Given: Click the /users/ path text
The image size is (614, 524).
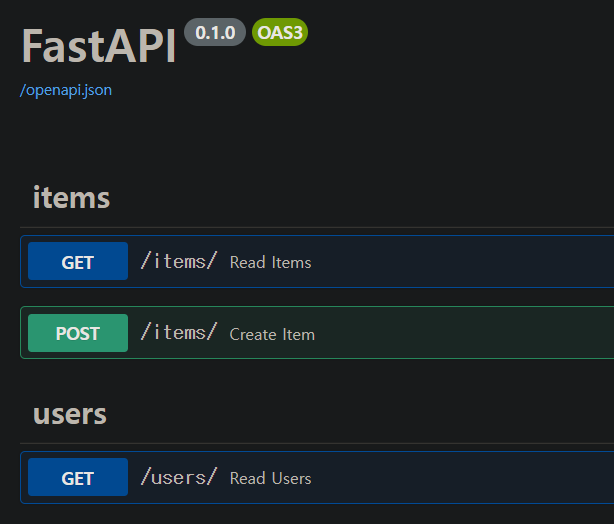Looking at the screenshot, I should point(179,477).
